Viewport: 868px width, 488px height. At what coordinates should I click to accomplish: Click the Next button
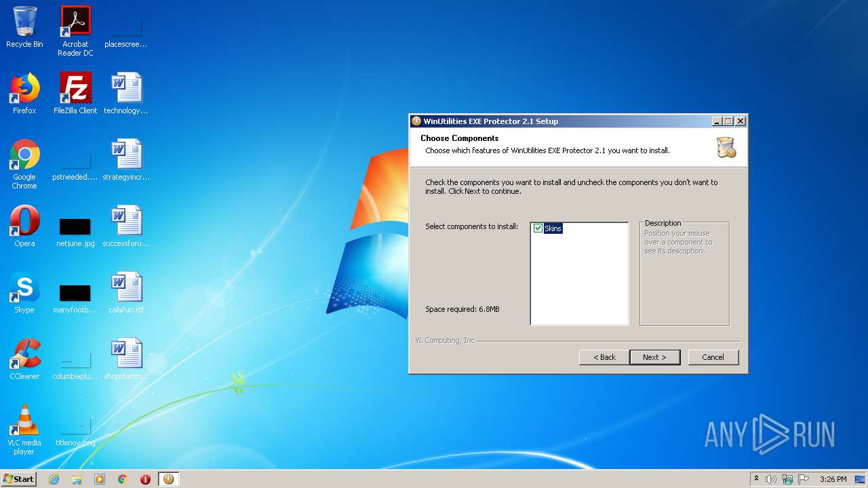coord(655,357)
